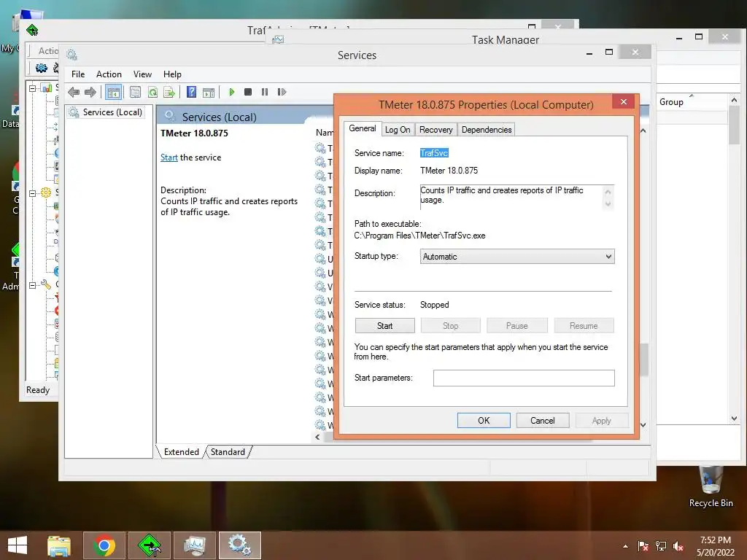The width and height of the screenshot is (747, 560).
Task: Close the TMeter Properties dialog
Action: [624, 102]
